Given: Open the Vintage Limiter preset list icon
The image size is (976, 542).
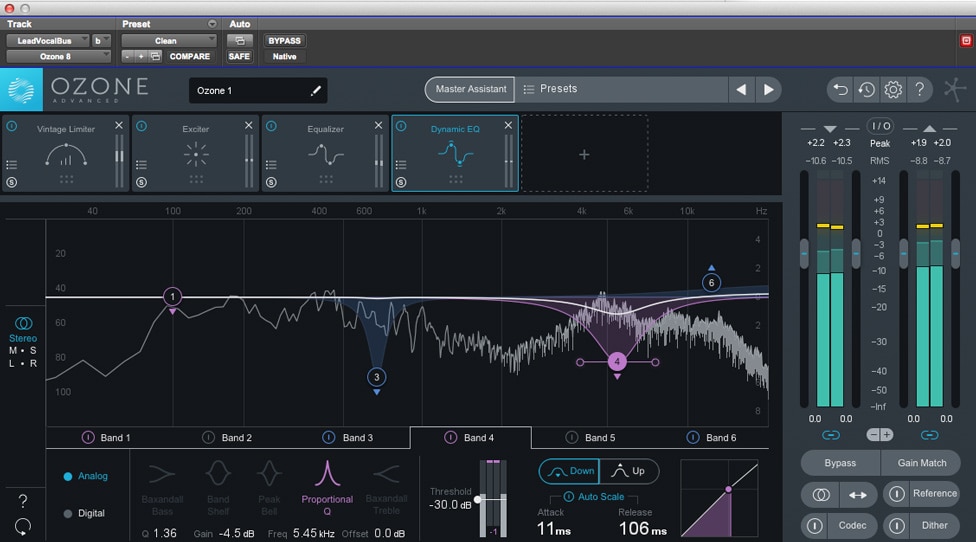Looking at the screenshot, I should coord(11,165).
